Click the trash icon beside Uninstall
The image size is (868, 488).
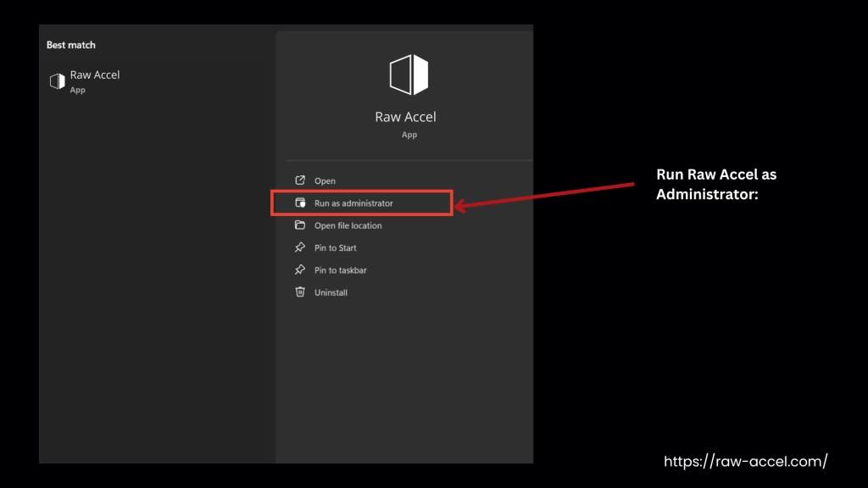pos(301,291)
